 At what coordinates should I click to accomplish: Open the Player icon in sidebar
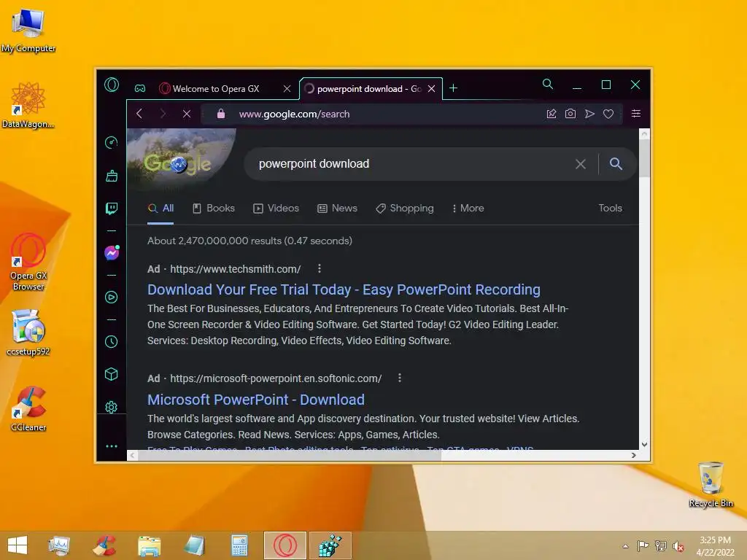coord(112,297)
